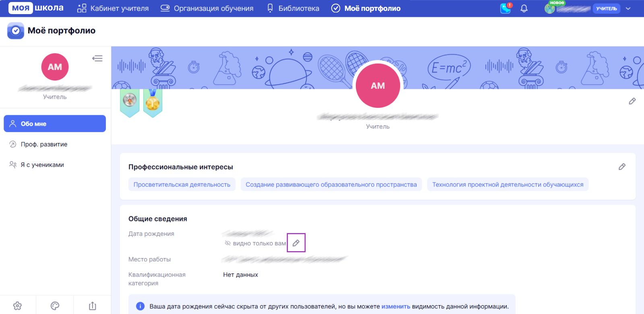Select Проф. развитие in sidebar
The width and height of the screenshot is (644, 314).
coord(44,145)
